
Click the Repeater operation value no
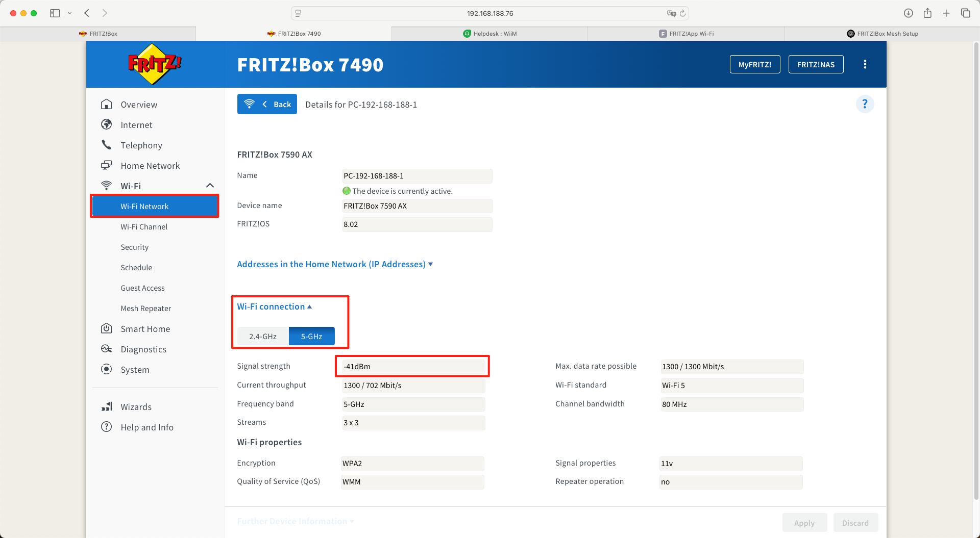click(x=731, y=482)
